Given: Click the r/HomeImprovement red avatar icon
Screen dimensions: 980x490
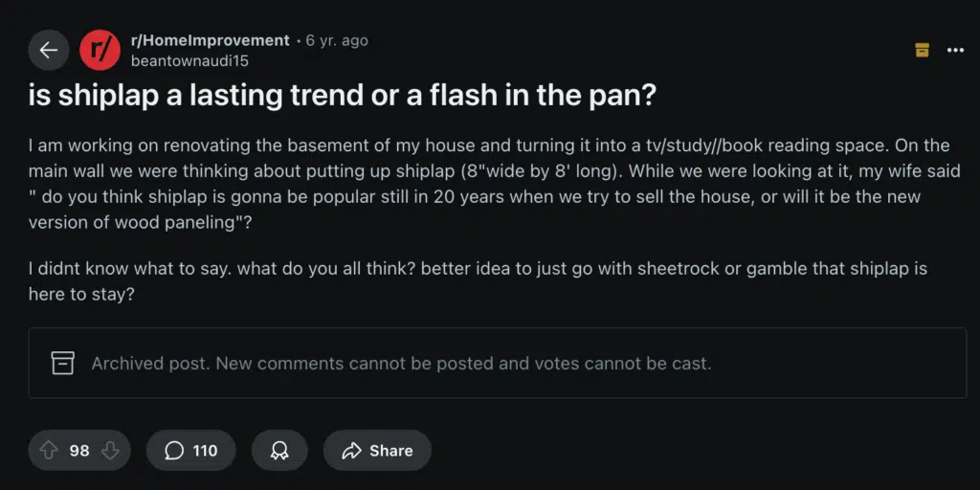Looking at the screenshot, I should coord(100,50).
